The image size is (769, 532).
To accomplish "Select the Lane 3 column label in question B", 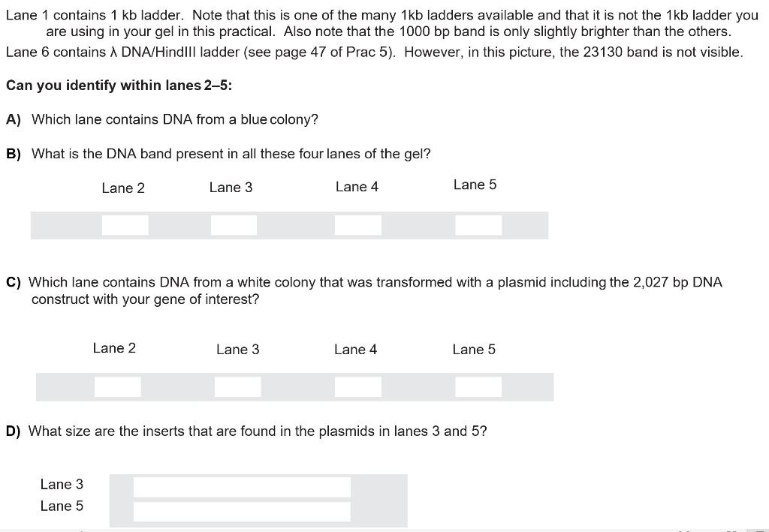I will 230,188.
